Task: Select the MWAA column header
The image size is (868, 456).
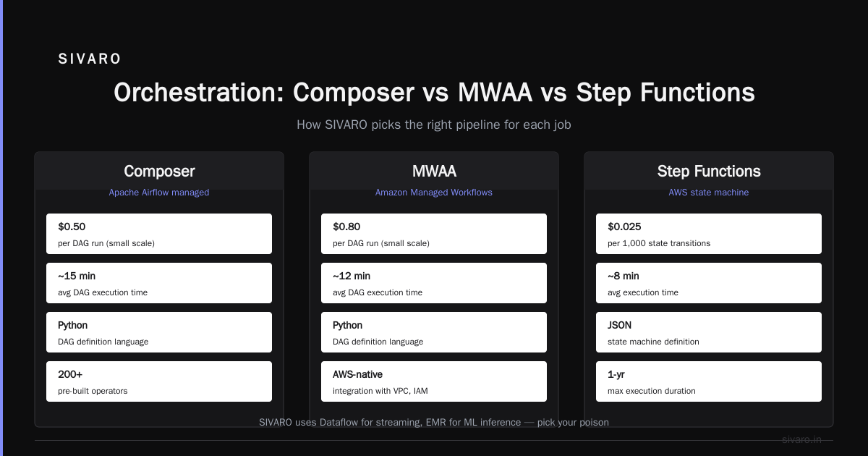Action: click(x=434, y=172)
